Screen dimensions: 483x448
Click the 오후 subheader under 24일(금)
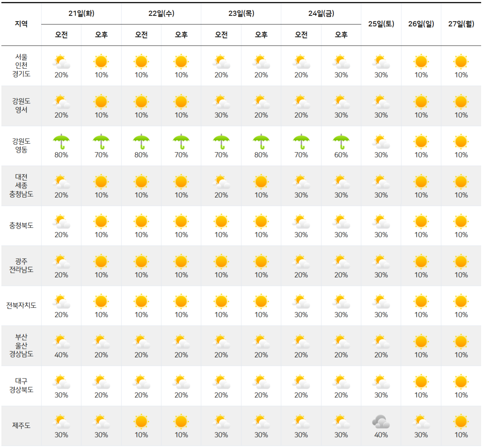point(341,35)
